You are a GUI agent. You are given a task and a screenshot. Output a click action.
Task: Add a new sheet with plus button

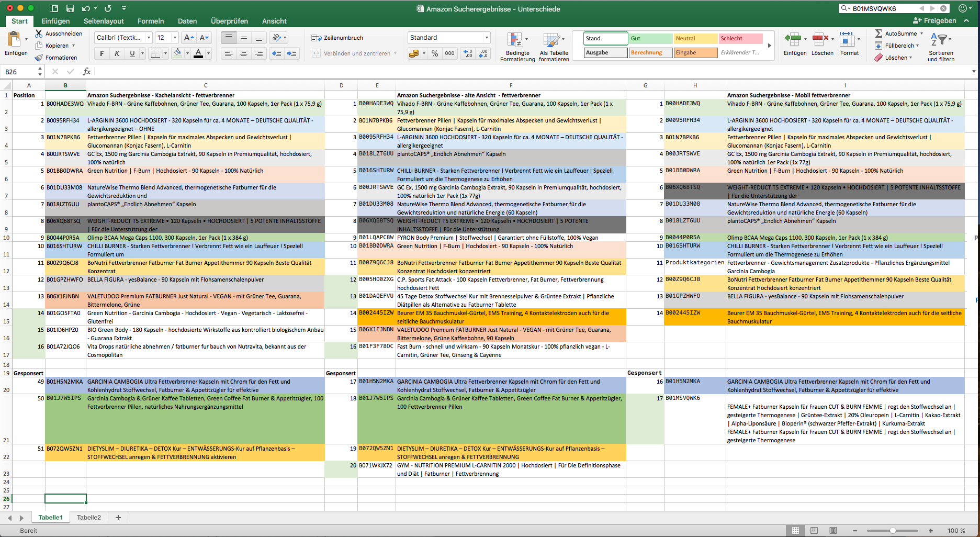click(x=118, y=517)
